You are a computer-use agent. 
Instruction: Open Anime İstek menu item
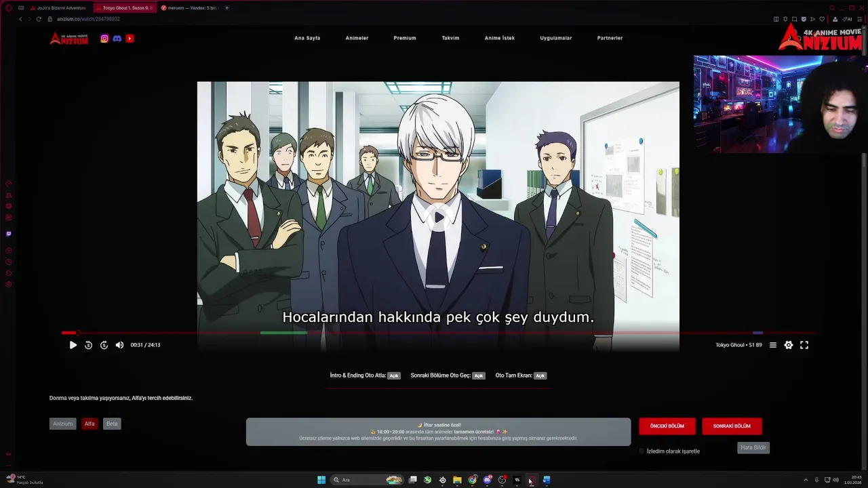pos(500,38)
